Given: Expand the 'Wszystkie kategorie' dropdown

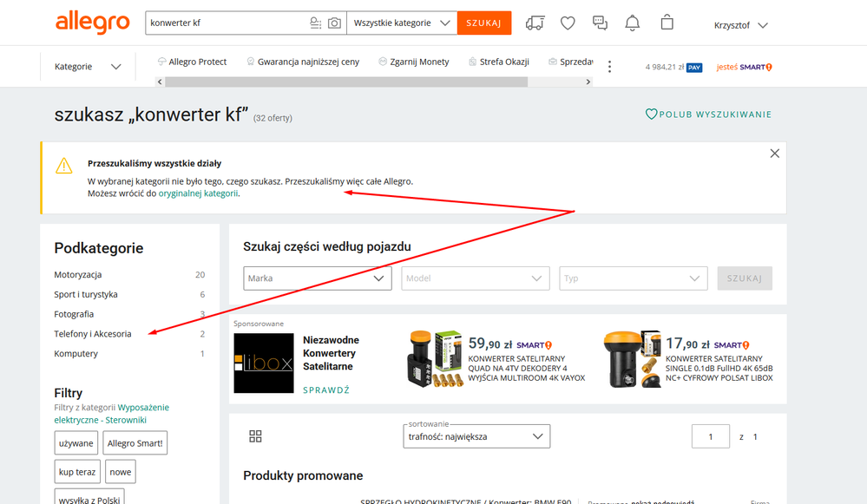Looking at the screenshot, I should click(x=402, y=23).
